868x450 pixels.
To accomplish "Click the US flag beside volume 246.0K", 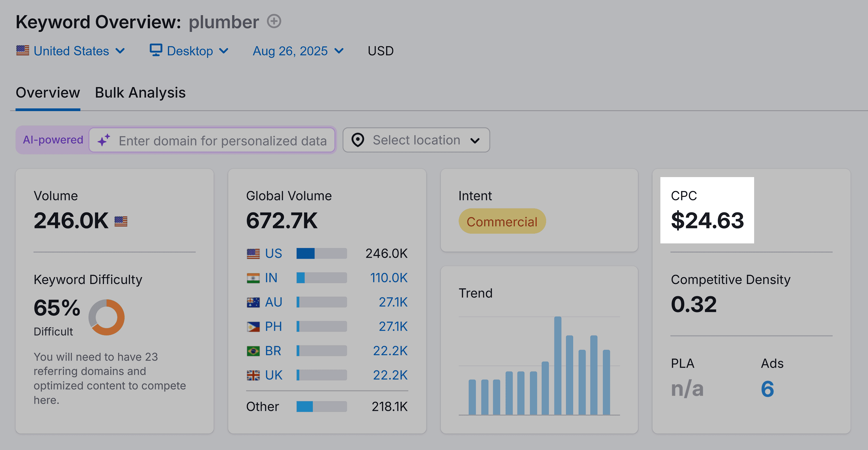I will point(121,221).
